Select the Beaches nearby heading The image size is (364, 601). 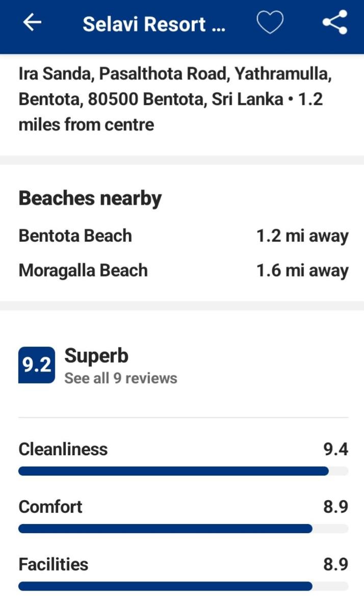(x=90, y=198)
